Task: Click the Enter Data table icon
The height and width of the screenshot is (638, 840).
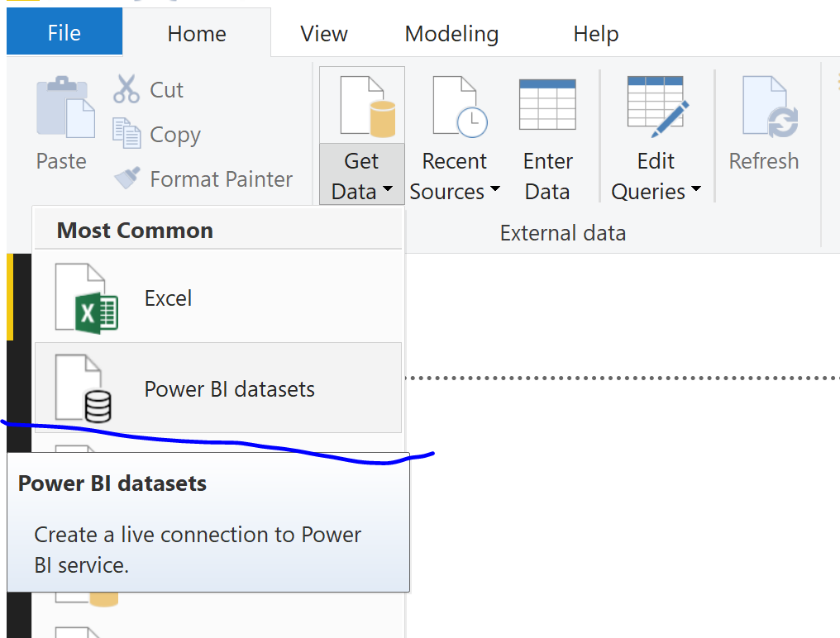Action: (547, 104)
